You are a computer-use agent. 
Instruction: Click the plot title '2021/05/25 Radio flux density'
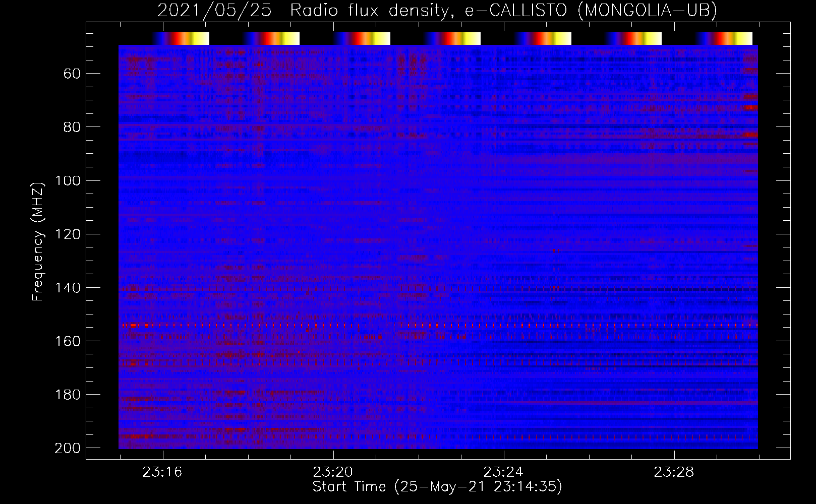coord(437,10)
